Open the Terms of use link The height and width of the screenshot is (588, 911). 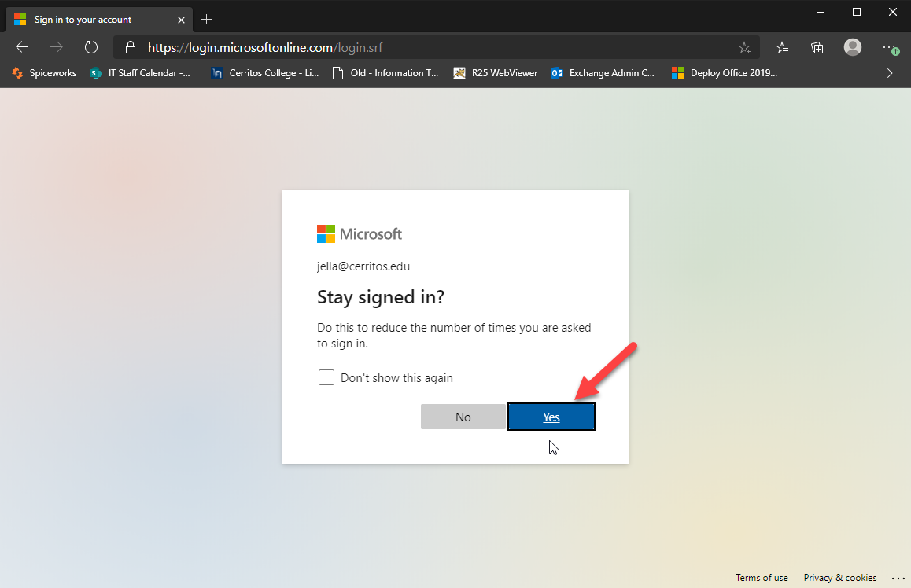[x=762, y=578]
